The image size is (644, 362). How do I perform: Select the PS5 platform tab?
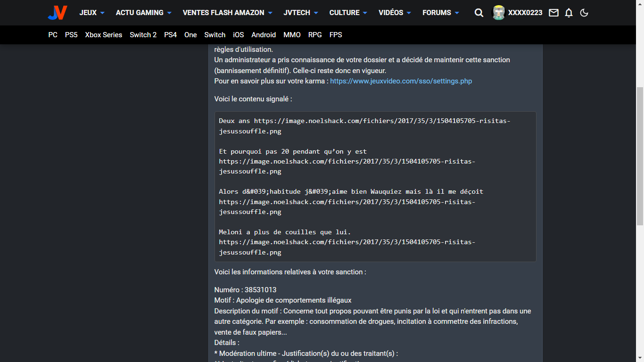71,35
